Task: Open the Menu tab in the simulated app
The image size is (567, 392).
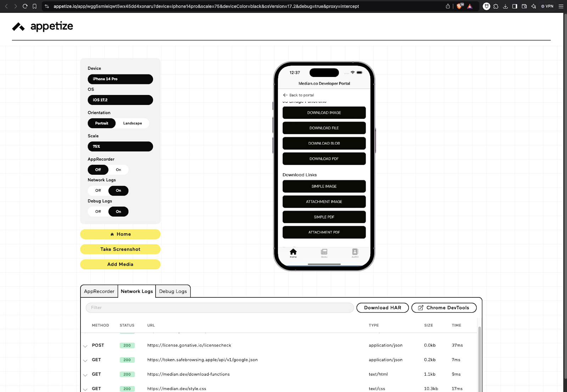Action: pos(324,253)
